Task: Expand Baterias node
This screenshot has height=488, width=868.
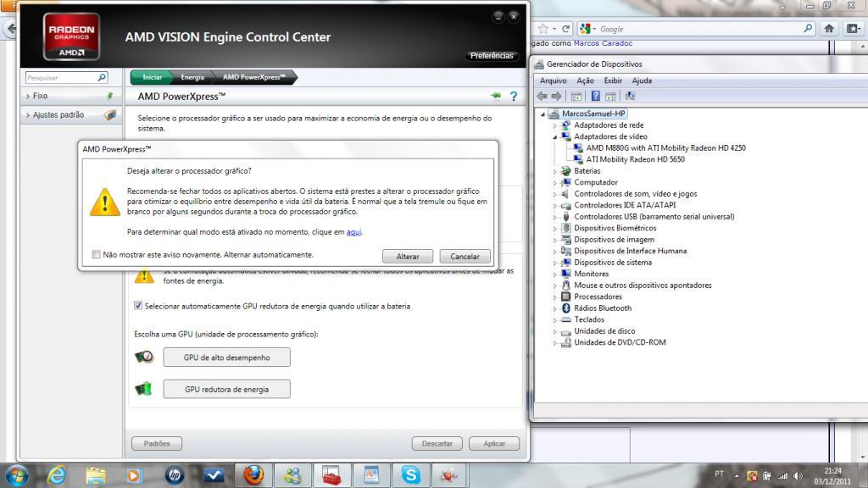Action: (x=554, y=171)
